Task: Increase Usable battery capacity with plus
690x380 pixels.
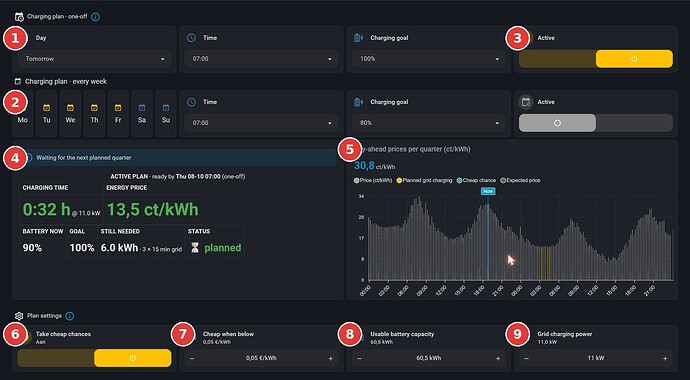Action: point(498,358)
